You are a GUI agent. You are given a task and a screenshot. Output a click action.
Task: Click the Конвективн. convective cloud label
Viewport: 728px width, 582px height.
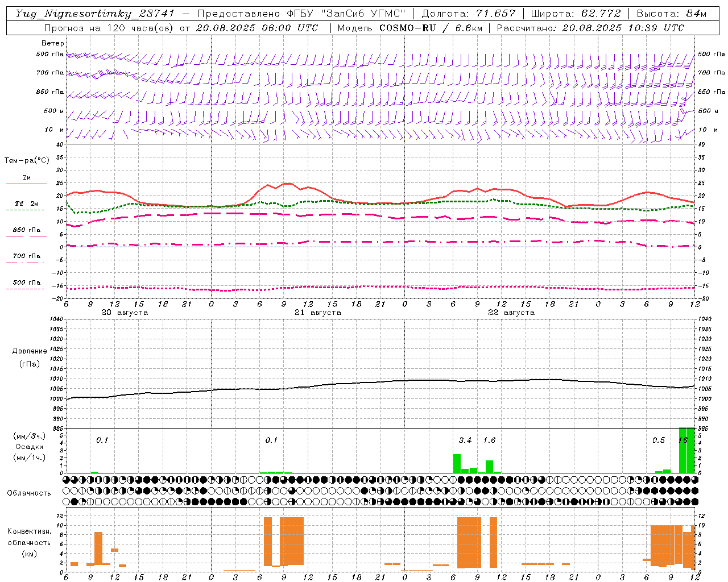30,531
